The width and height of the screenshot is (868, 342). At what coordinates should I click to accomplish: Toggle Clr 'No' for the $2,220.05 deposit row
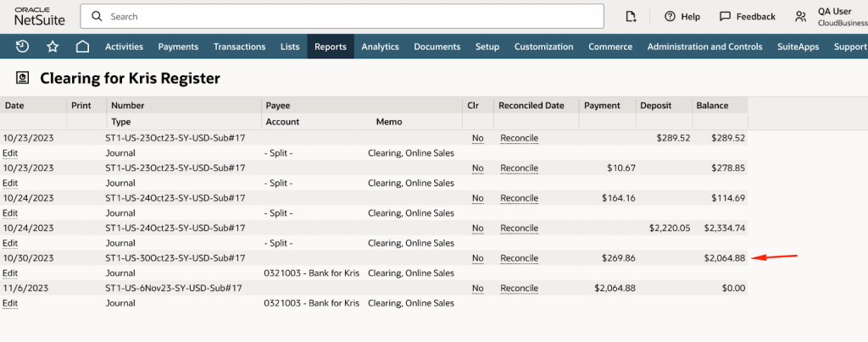pos(477,229)
